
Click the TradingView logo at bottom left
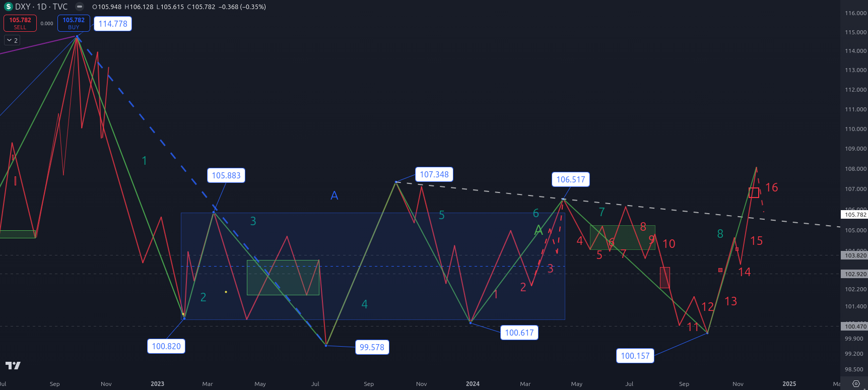point(13,365)
